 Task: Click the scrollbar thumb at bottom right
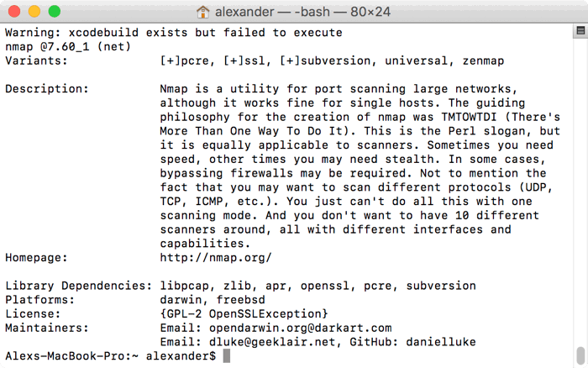pos(580,355)
